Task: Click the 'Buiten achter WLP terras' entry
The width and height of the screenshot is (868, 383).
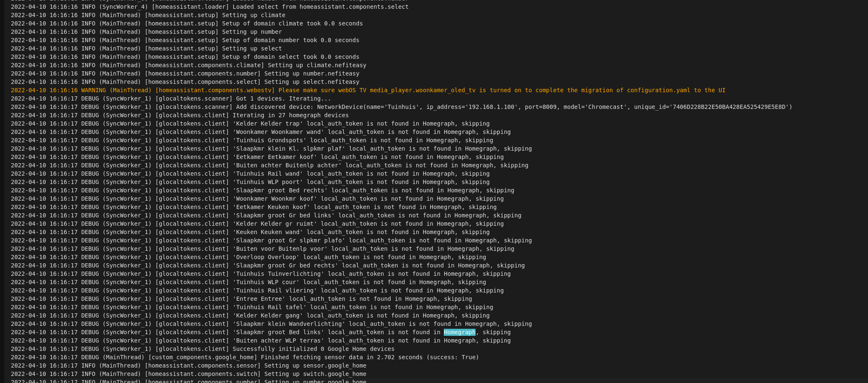Action: (261, 341)
